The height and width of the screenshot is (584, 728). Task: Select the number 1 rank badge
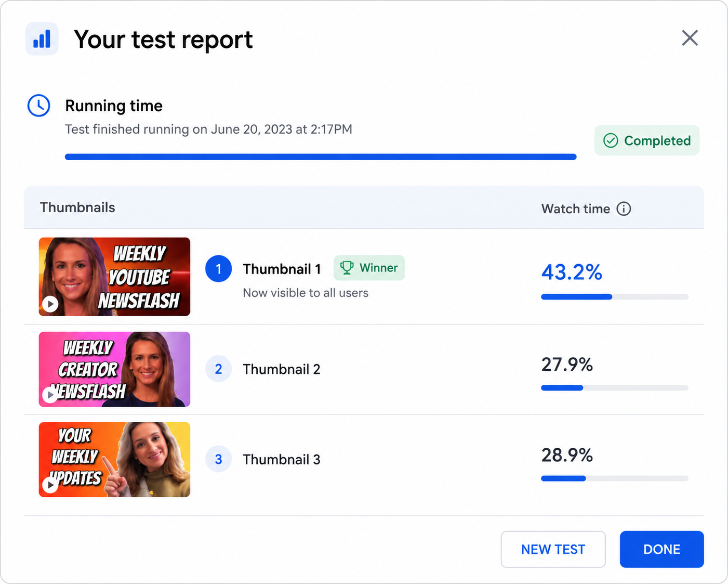[218, 269]
